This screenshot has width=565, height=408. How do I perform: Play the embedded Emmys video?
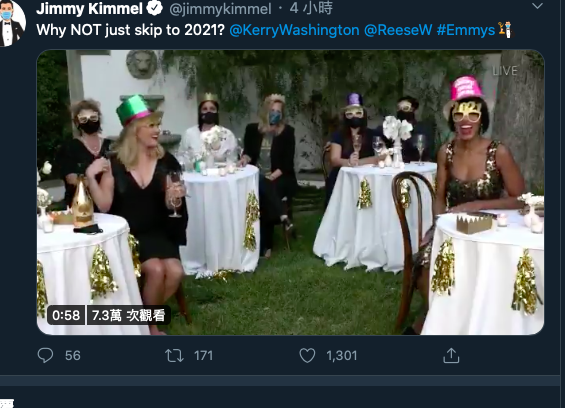click(x=290, y=192)
